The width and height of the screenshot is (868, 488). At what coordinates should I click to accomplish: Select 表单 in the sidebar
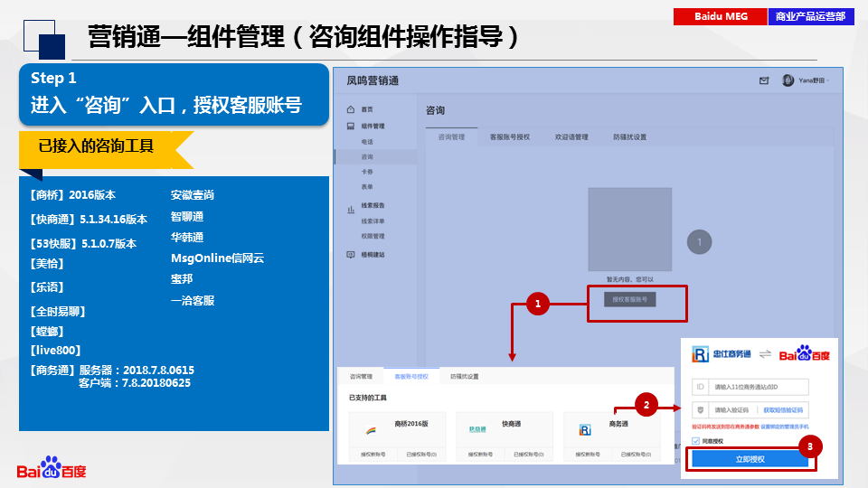[367, 187]
